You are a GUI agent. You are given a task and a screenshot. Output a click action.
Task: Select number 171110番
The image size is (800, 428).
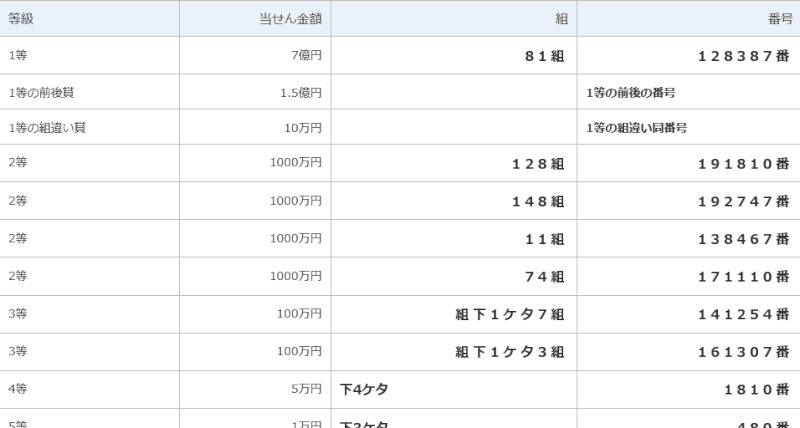click(744, 276)
